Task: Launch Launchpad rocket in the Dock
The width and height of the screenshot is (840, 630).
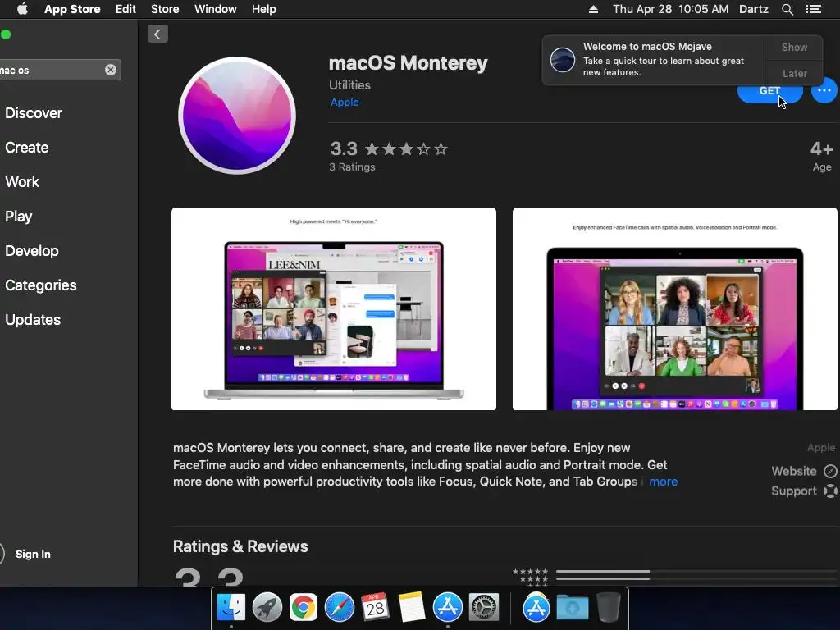Action: pos(267,608)
